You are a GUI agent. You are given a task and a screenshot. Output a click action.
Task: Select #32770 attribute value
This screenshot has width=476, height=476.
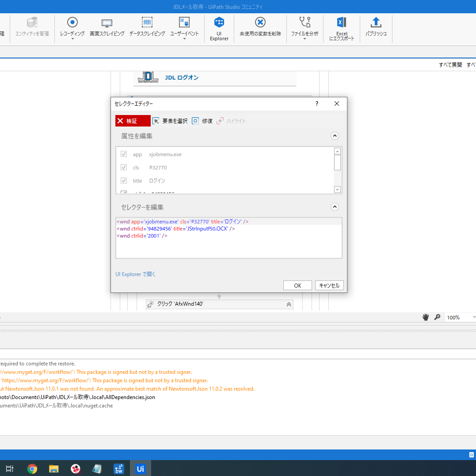(x=157, y=167)
